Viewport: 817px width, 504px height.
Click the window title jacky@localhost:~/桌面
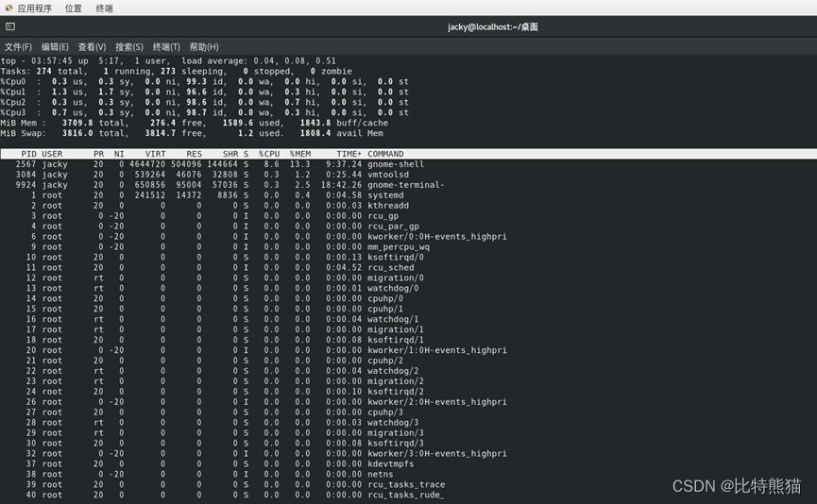492,27
